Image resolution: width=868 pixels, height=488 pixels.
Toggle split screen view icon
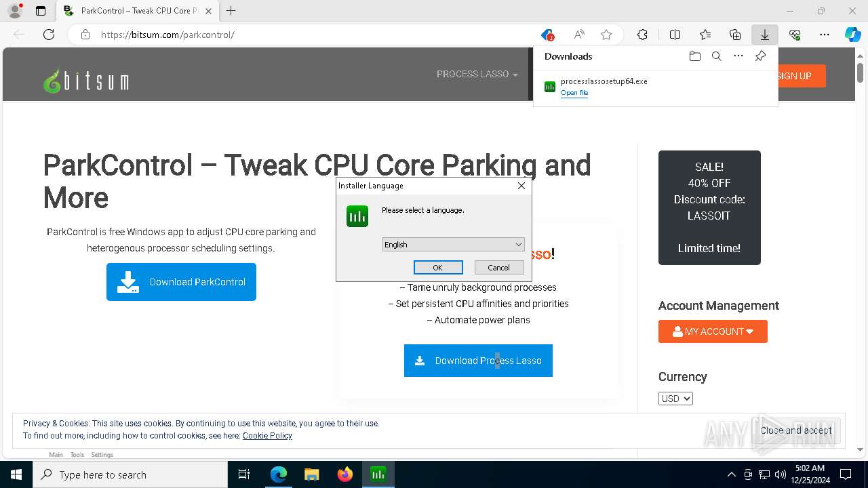point(675,35)
